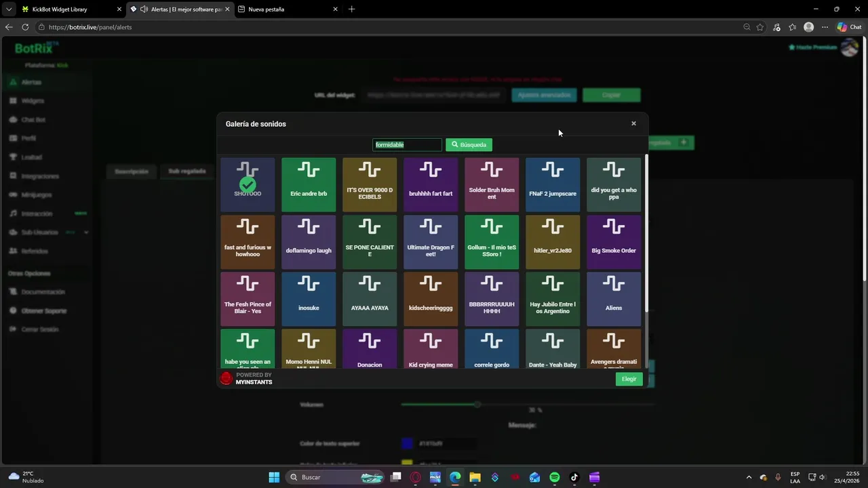The width and height of the screenshot is (868, 488).
Task: Select the doflamingo laugh sound
Action: point(309,242)
